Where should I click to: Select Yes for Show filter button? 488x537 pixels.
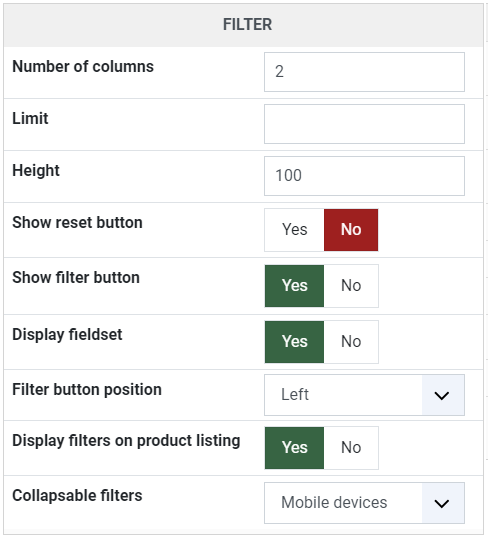pos(294,286)
